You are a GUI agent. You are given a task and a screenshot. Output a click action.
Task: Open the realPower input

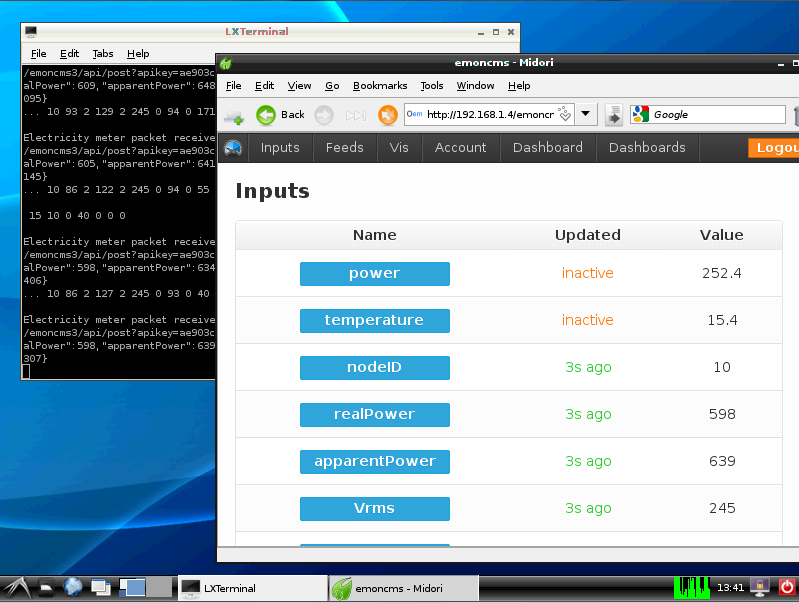pos(375,414)
